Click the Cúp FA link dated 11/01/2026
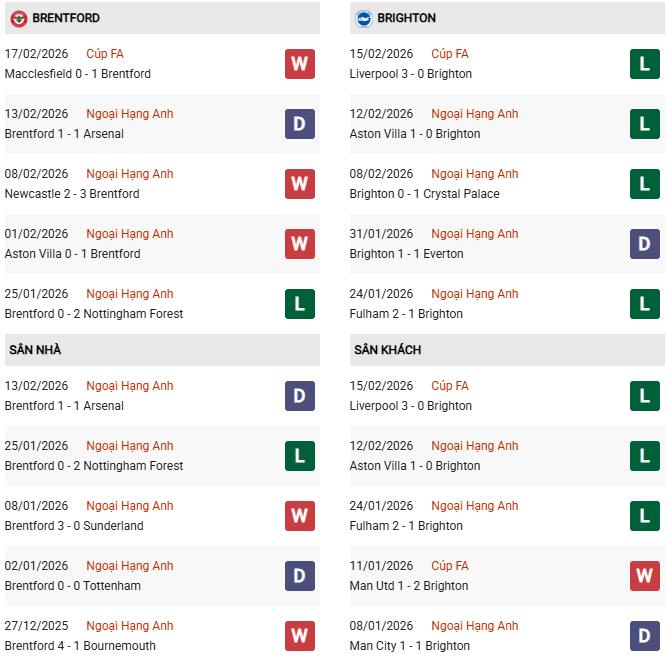This screenshot has height=660, width=666. pos(450,566)
